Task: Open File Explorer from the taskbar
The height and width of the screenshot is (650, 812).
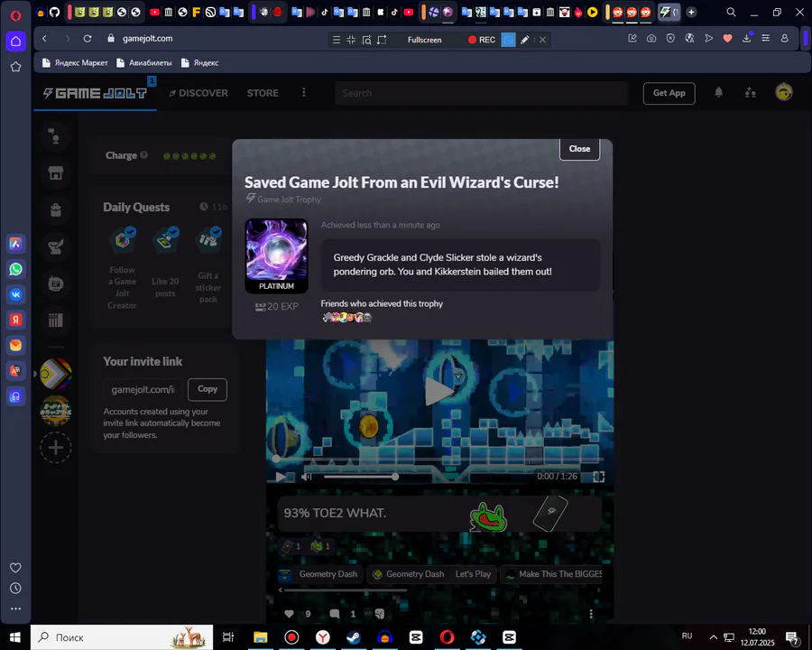Action: click(260, 637)
